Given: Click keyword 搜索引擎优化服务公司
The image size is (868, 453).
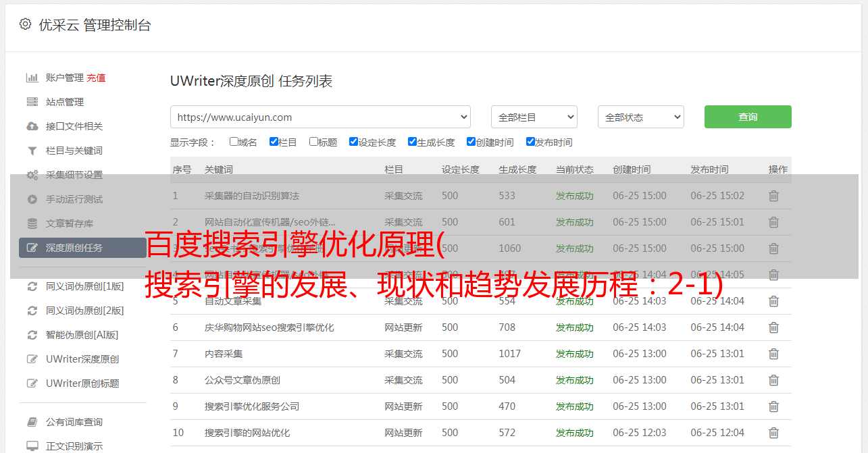Looking at the screenshot, I should (x=252, y=406).
